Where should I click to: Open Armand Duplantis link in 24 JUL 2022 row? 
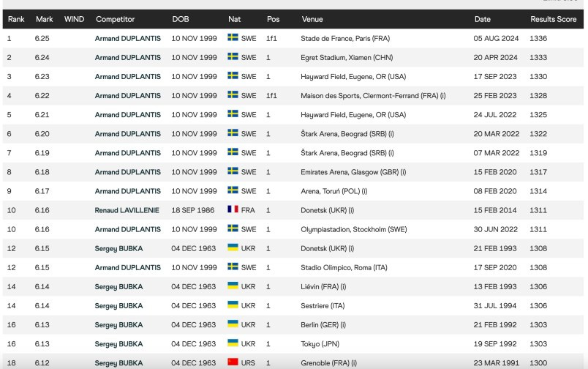pyautogui.click(x=127, y=115)
